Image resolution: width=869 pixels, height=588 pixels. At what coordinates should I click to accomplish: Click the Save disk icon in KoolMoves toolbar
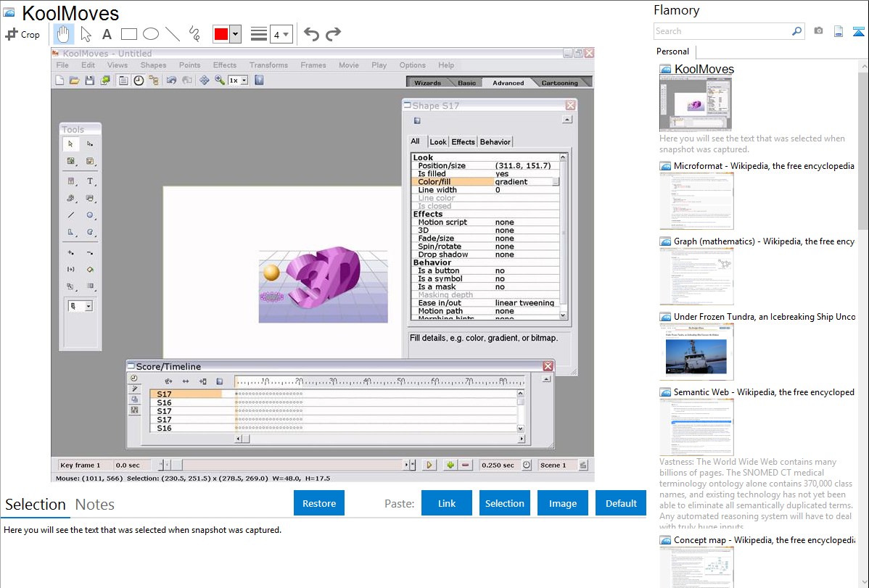point(89,80)
